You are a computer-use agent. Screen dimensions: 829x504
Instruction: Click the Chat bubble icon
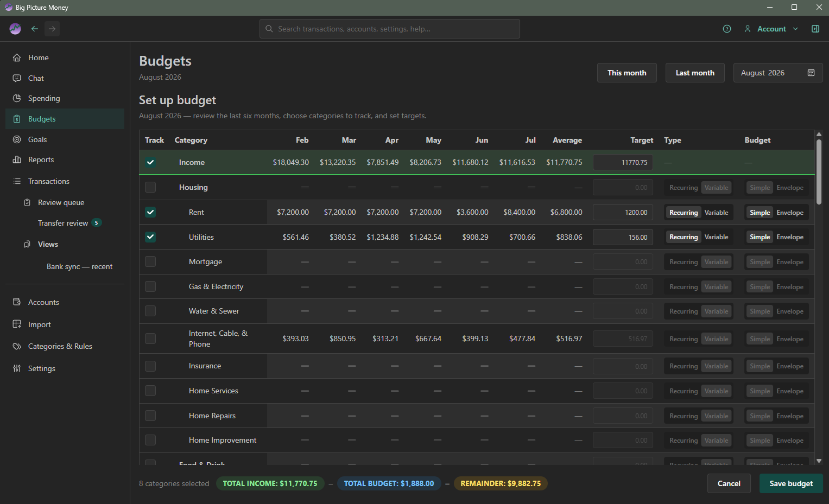(x=17, y=78)
